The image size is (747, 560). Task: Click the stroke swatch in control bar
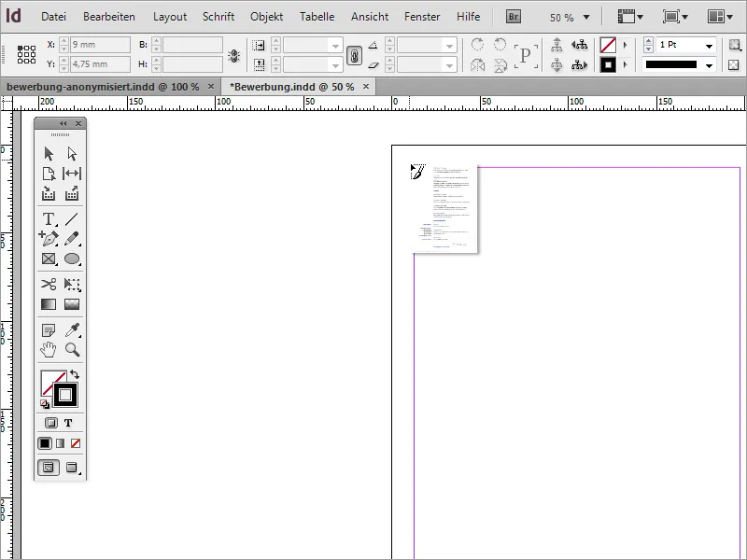608,64
